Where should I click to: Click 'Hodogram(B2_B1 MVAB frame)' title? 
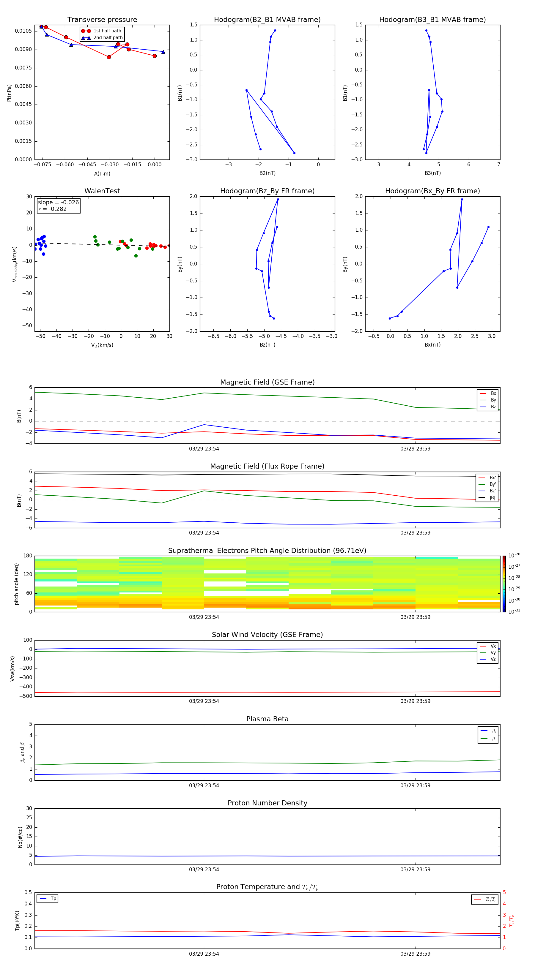[267, 20]
